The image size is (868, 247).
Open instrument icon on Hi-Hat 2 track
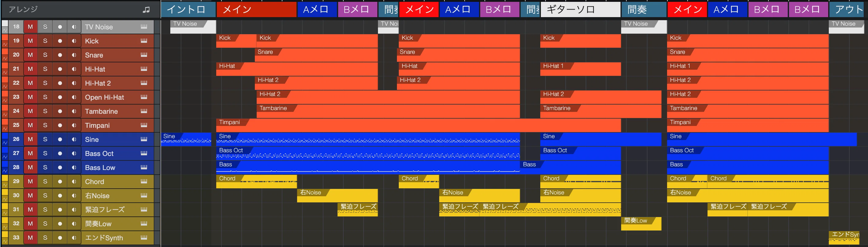tap(144, 83)
